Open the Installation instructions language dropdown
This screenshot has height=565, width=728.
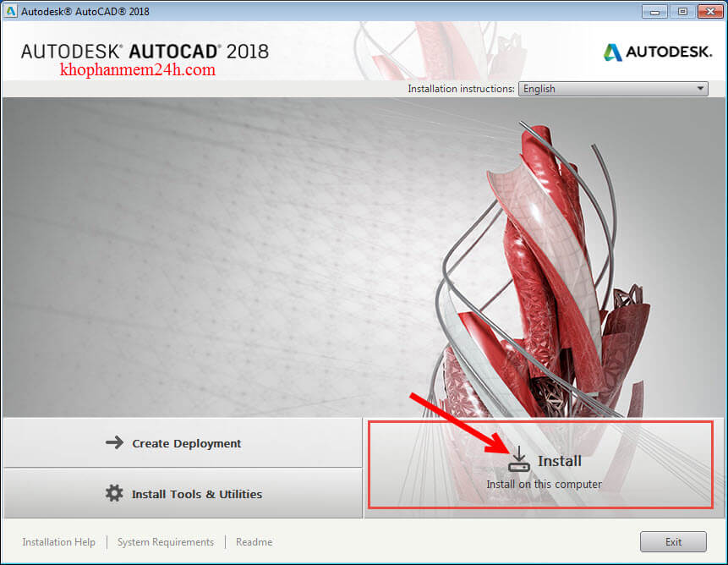(613, 89)
